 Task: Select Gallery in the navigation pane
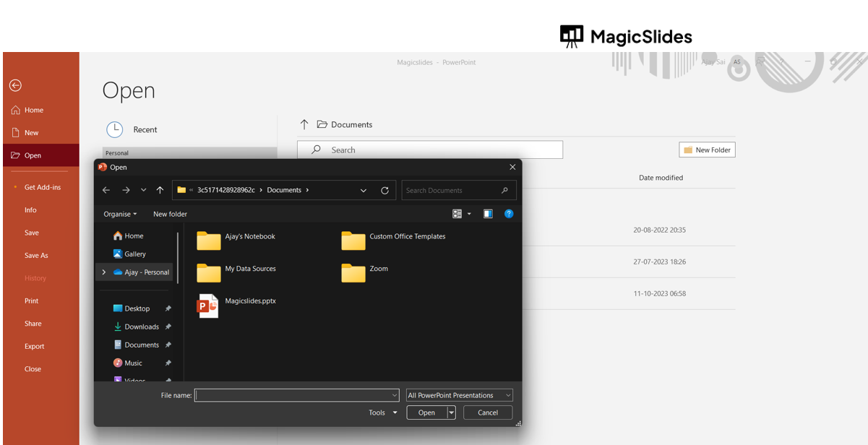(134, 254)
